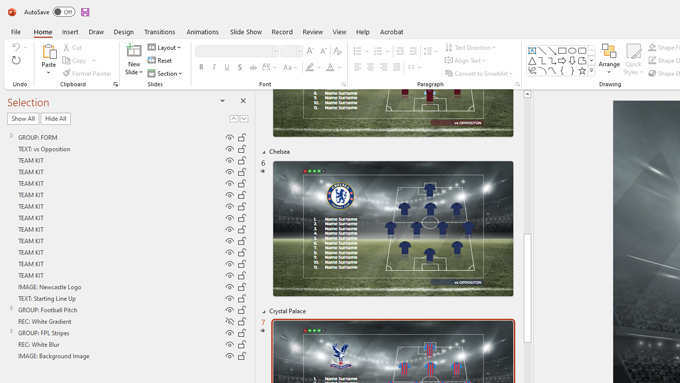Apply Underline formatting
680x383 pixels.
(x=227, y=67)
